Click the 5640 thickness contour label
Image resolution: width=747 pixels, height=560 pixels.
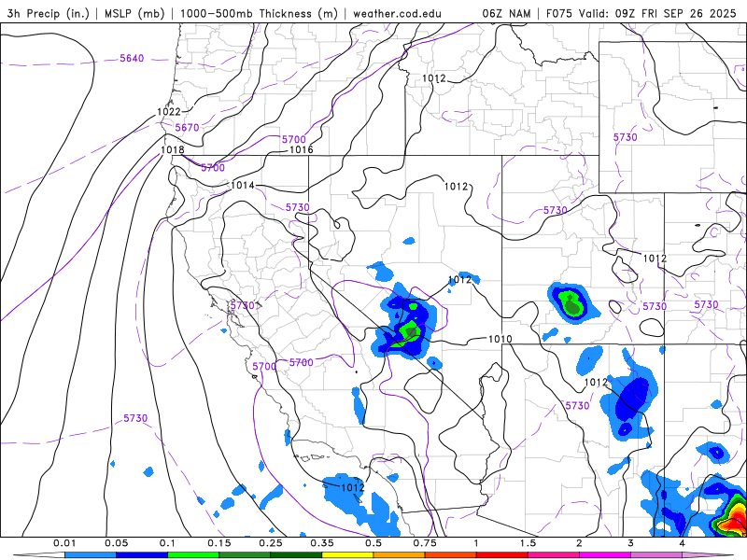coord(132,58)
